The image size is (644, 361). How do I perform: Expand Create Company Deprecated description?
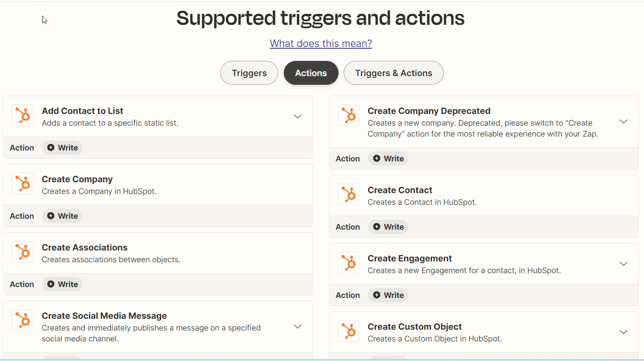(624, 121)
